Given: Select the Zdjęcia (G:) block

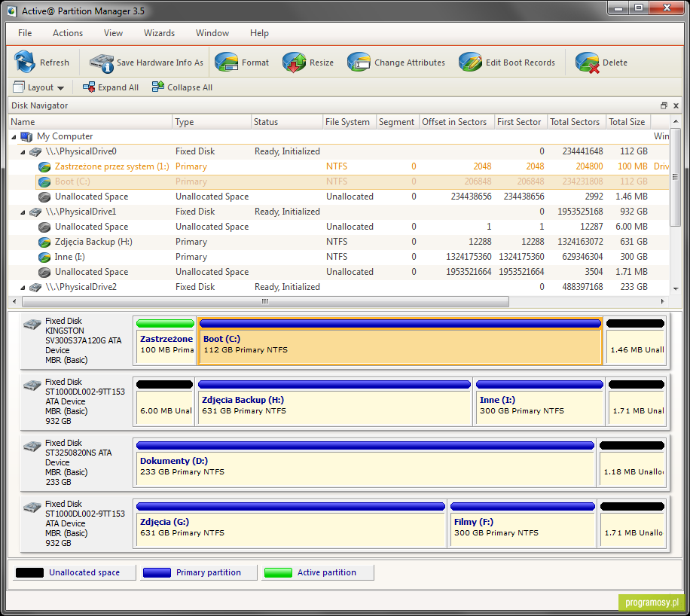Looking at the screenshot, I should pos(291,524).
